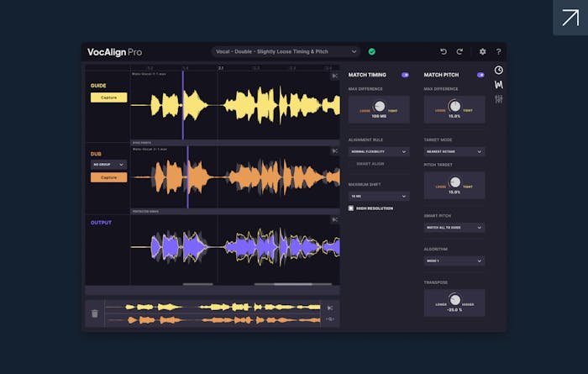588x374 pixels.
Task: Click the DUB track label
Action: (96, 154)
